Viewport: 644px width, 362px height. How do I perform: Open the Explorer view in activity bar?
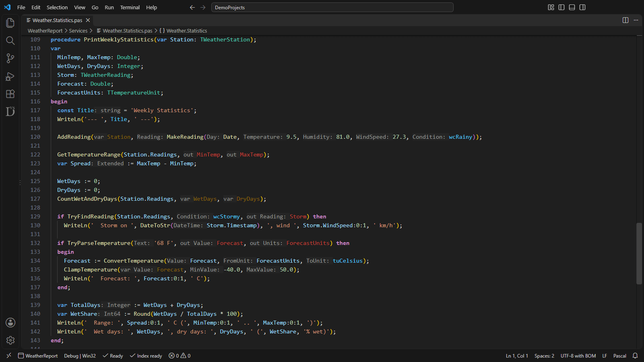click(10, 23)
